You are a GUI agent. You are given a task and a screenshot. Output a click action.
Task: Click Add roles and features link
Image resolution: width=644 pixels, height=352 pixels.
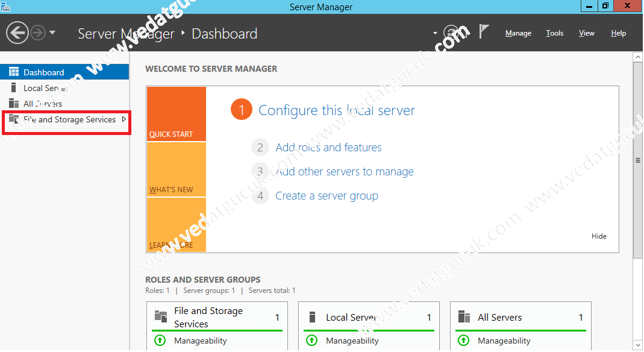tap(328, 147)
